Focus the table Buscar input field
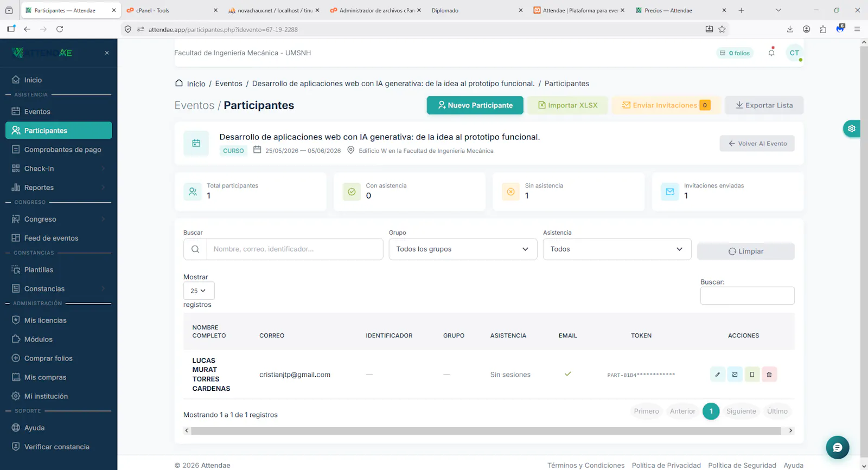The width and height of the screenshot is (868, 470). [748, 295]
